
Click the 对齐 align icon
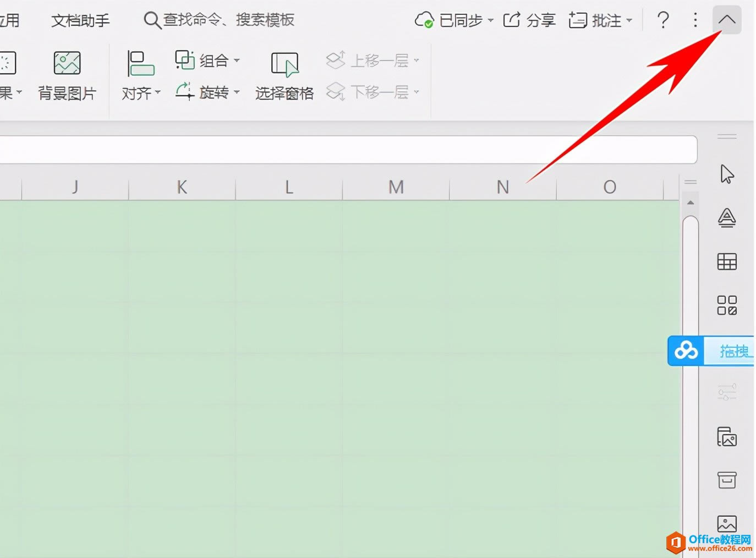click(141, 63)
